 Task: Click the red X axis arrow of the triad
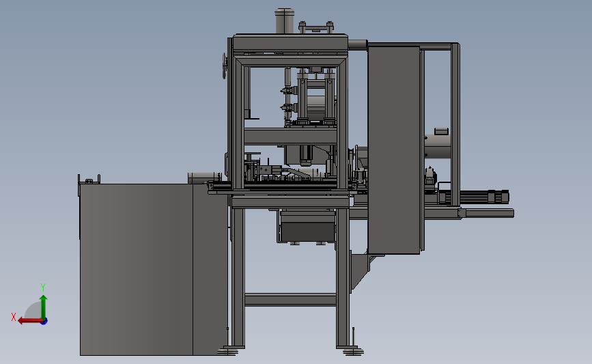click(30, 321)
